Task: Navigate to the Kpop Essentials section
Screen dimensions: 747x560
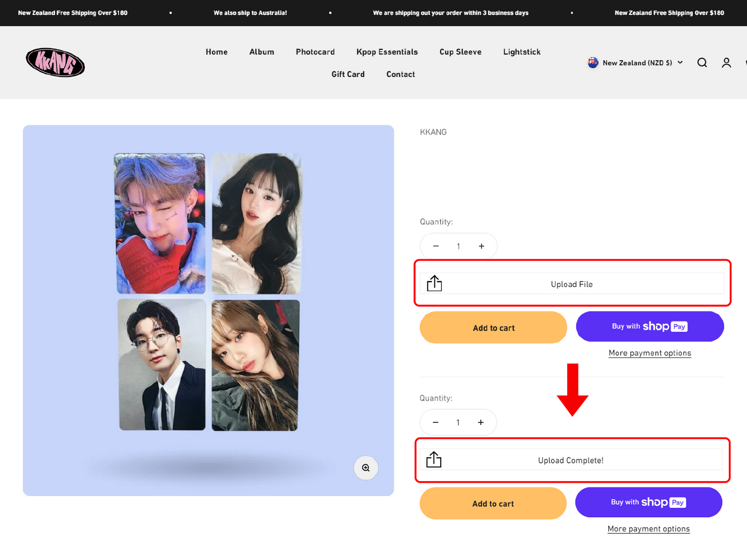Action: click(387, 52)
